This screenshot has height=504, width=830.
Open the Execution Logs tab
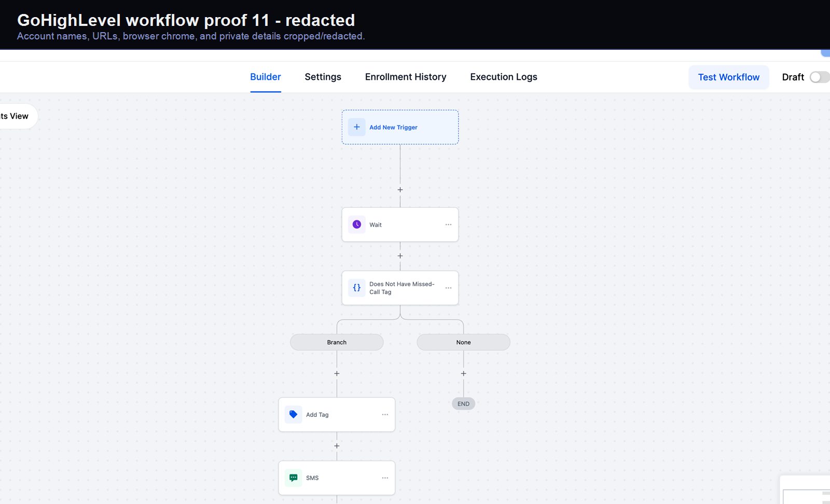504,77
